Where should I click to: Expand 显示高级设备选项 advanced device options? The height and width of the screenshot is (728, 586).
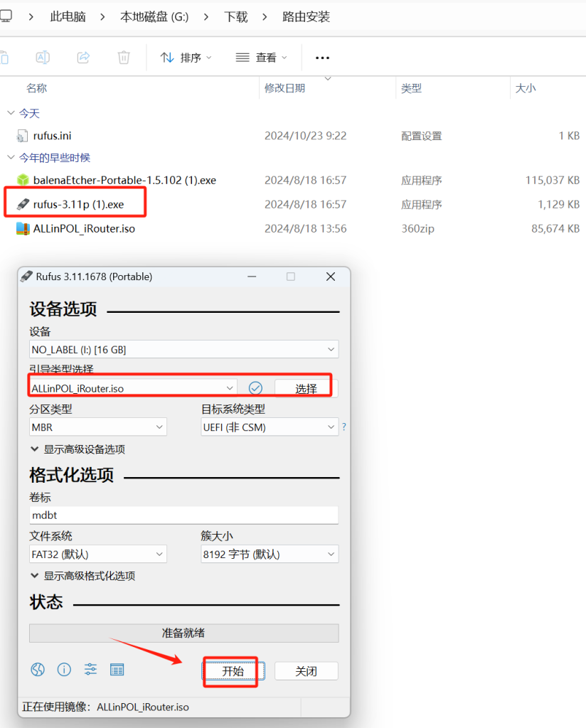(x=78, y=449)
